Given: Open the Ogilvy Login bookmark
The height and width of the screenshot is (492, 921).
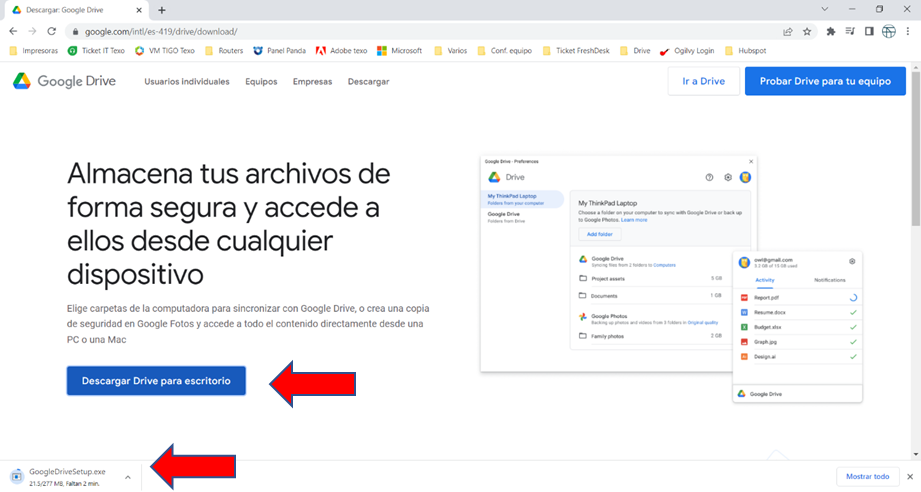Looking at the screenshot, I should 687,51.
